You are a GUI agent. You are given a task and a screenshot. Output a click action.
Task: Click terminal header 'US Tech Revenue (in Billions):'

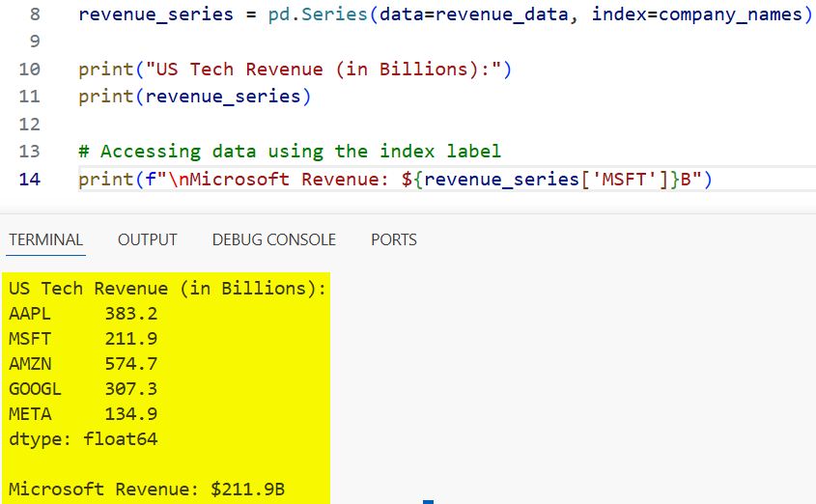pos(168,288)
